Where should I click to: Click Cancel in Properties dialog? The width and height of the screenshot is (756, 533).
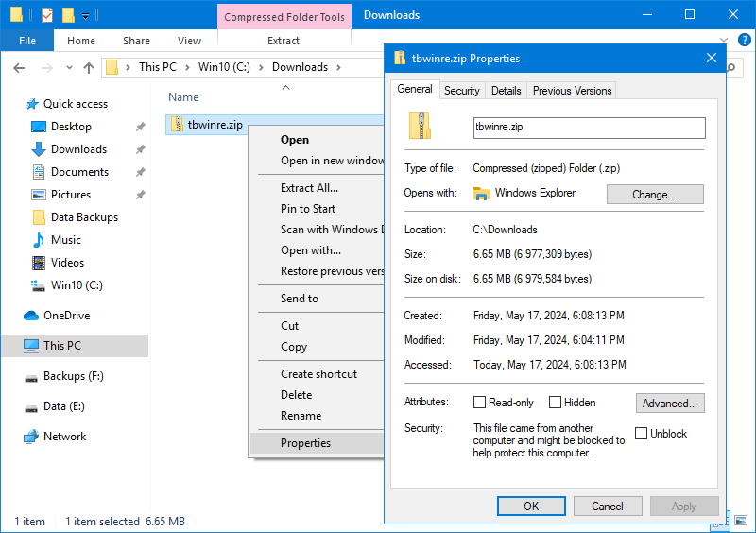coord(608,506)
